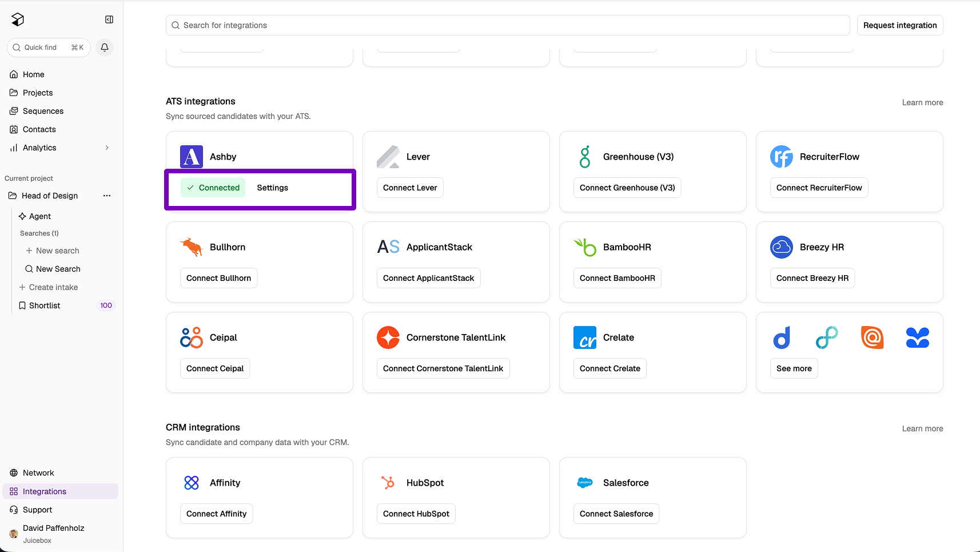Click Learn more for ATS integrations
The height and width of the screenshot is (552, 980).
923,102
